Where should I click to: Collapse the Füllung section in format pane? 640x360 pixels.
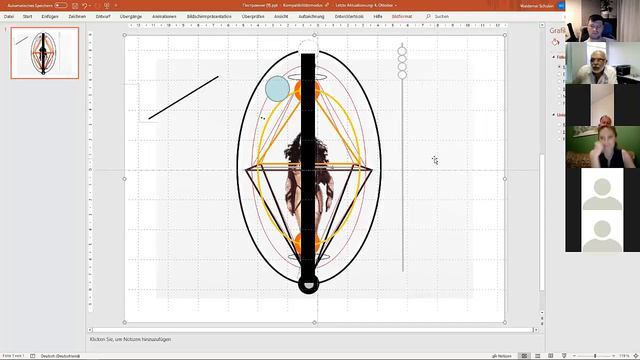(554, 57)
